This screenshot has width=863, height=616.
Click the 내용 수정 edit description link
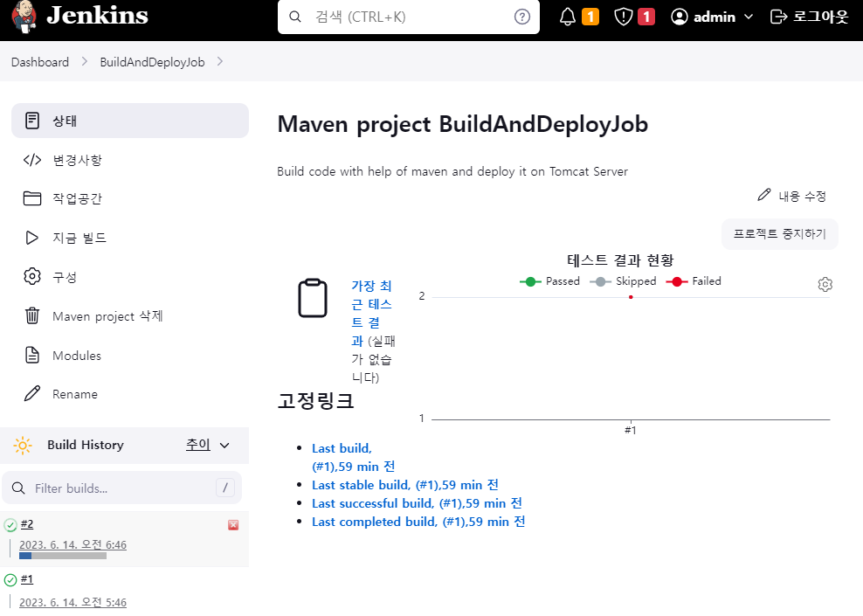pos(791,196)
